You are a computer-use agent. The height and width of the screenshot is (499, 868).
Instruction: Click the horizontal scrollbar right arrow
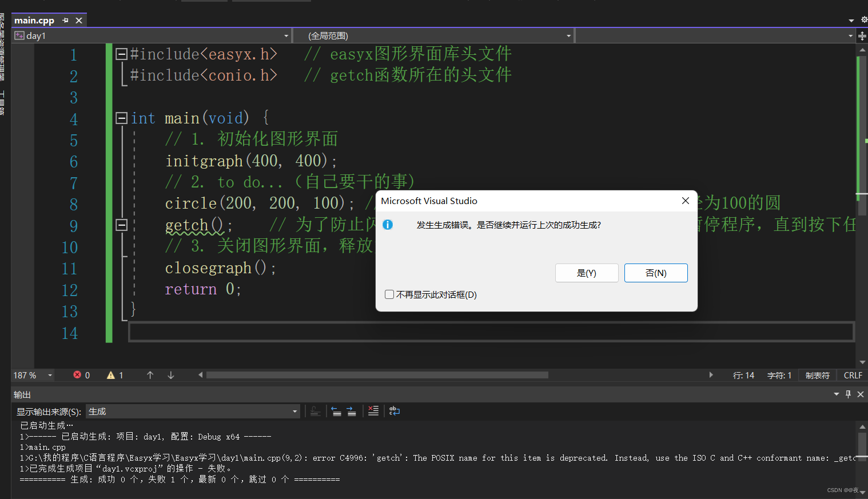pos(711,375)
